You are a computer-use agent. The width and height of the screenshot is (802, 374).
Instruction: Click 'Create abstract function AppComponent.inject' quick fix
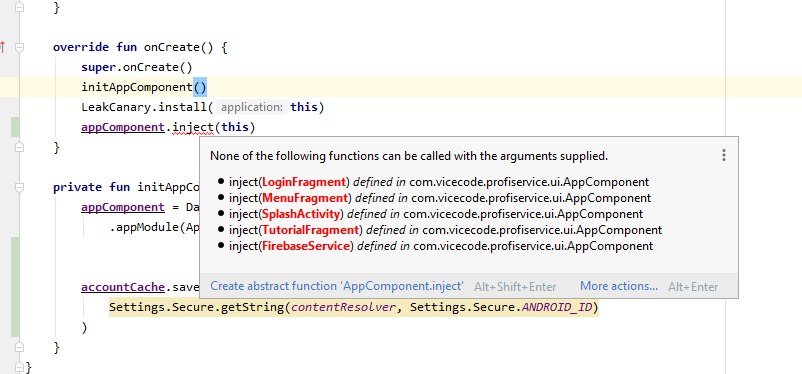(x=337, y=286)
